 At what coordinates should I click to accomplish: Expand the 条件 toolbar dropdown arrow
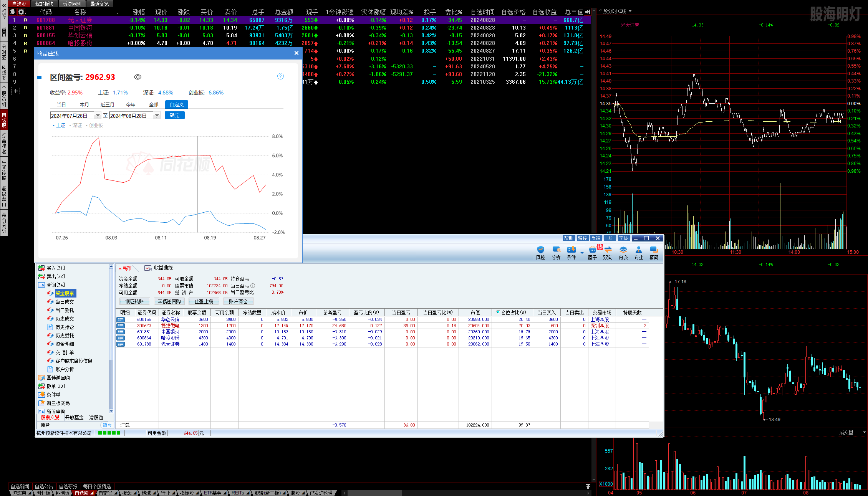click(582, 253)
